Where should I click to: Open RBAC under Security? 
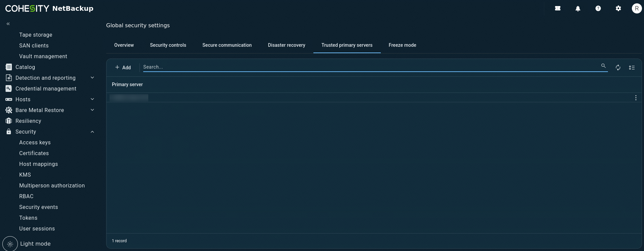click(26, 196)
